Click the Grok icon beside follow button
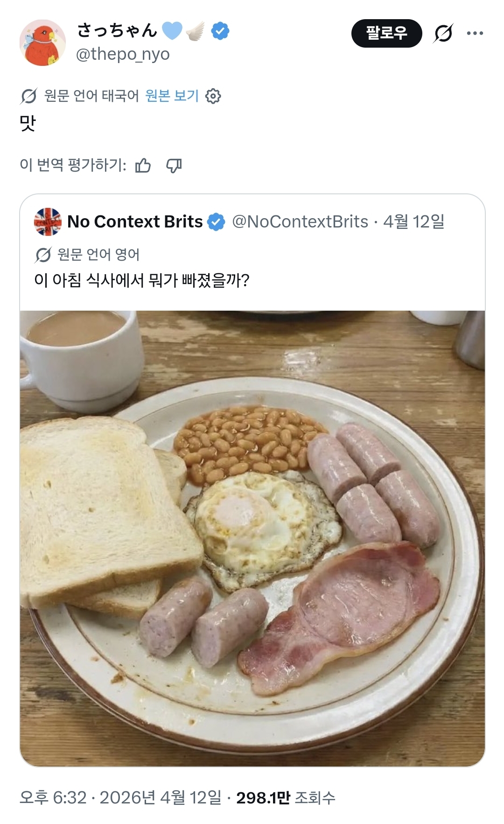The image size is (504, 824). pyautogui.click(x=443, y=33)
